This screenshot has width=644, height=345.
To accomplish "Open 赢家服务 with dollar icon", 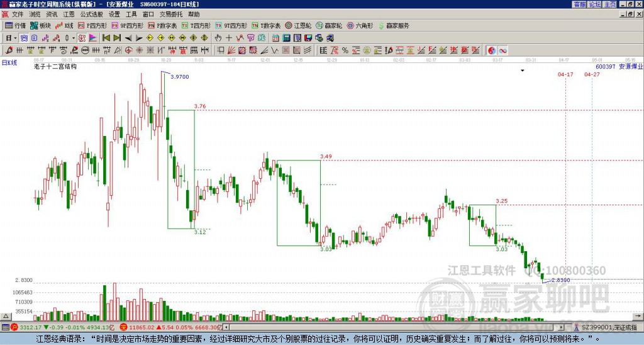I will (x=394, y=25).
